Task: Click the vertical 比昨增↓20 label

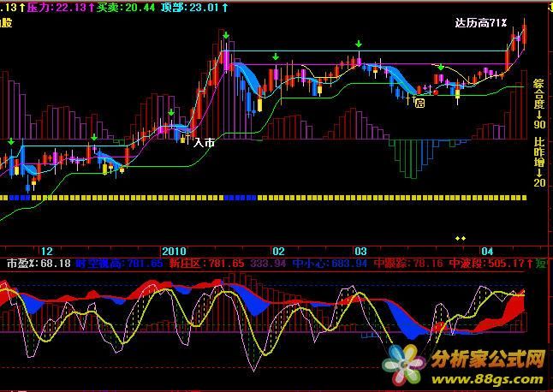Action: pos(539,163)
